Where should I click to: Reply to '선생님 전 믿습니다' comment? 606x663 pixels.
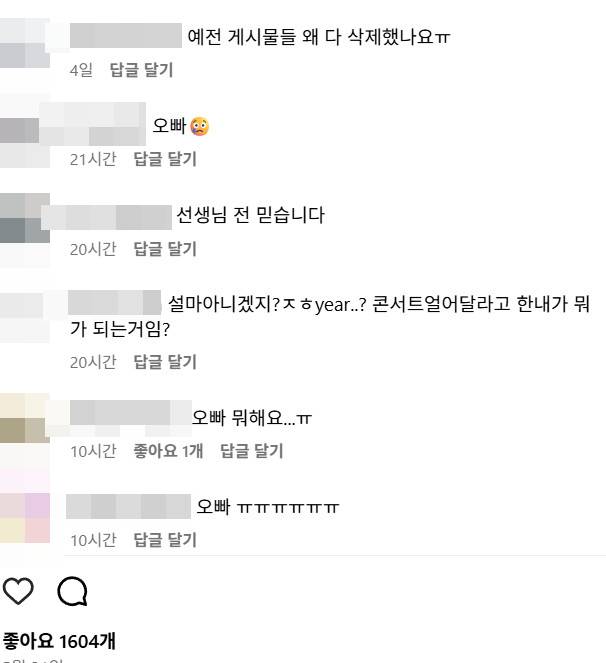click(165, 249)
